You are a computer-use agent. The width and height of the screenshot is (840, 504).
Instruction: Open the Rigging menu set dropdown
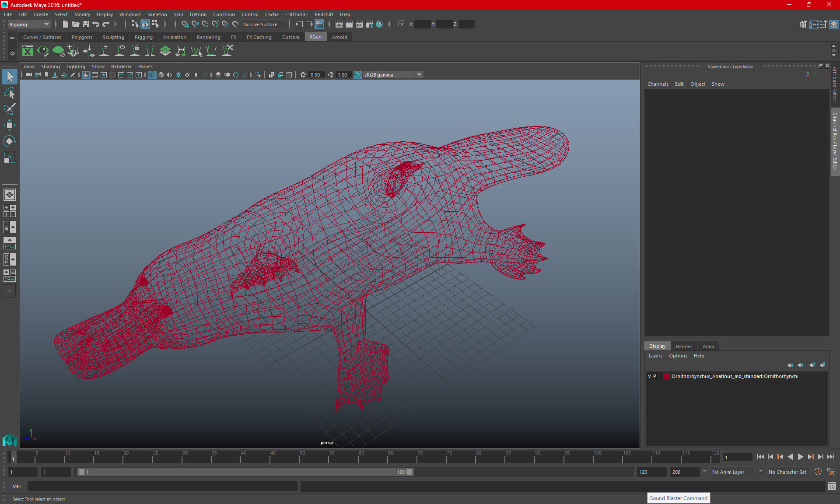(x=29, y=24)
